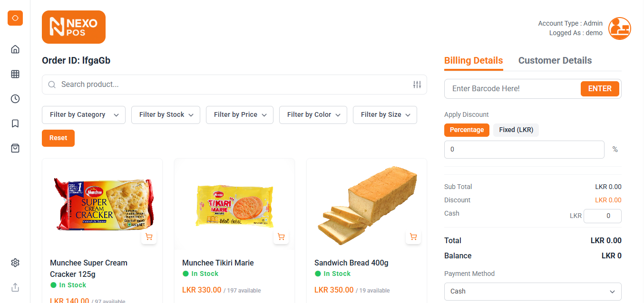The image size is (644, 303).
Task: Switch discount type to Fixed (LKR)
Action: point(516,130)
